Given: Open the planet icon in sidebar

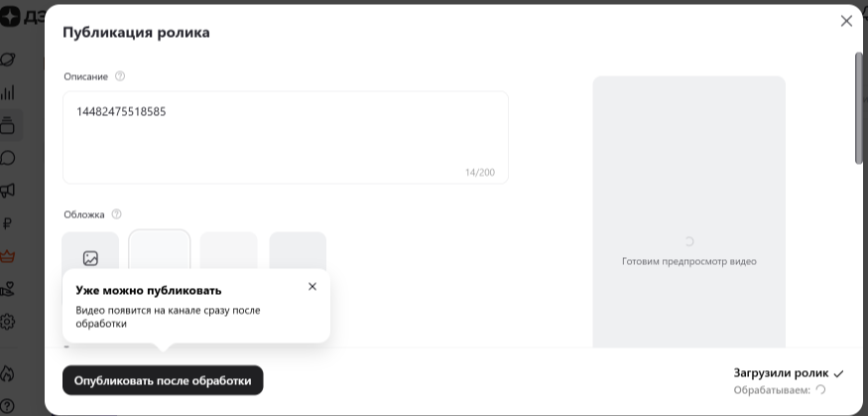Looking at the screenshot, I should coord(8,60).
